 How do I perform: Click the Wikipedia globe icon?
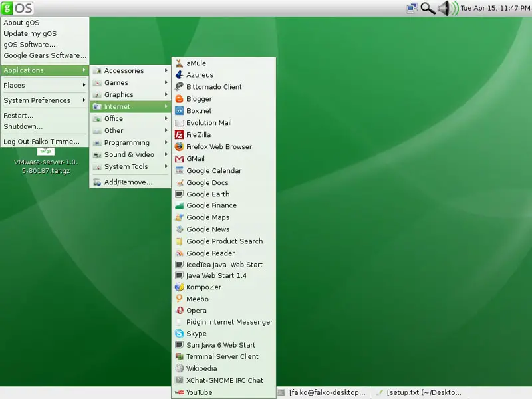coord(179,368)
